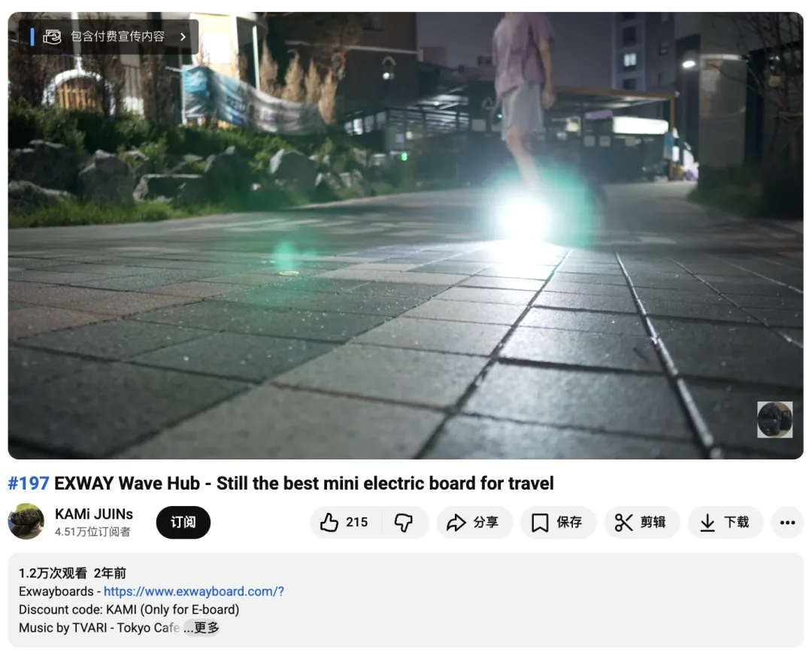
Task: Click the 215 like count
Action: [x=357, y=522]
